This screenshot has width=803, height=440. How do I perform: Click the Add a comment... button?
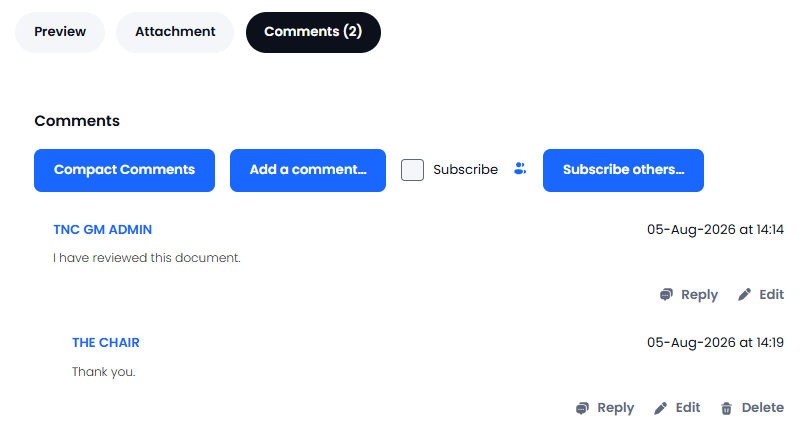(308, 171)
